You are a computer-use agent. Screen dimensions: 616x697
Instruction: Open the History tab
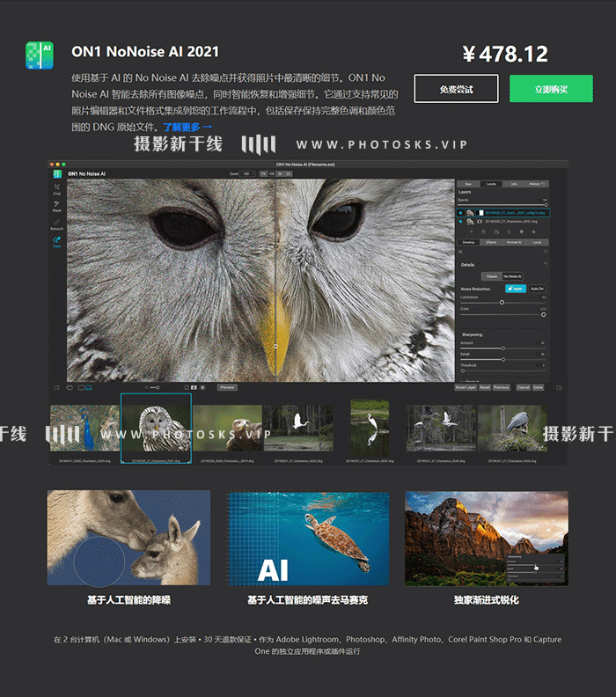coord(537,184)
